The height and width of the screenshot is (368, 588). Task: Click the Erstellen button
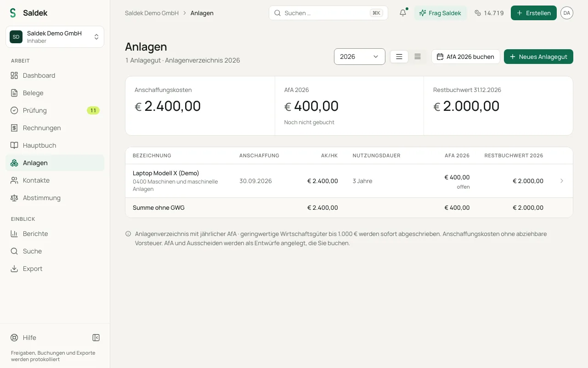[534, 13]
